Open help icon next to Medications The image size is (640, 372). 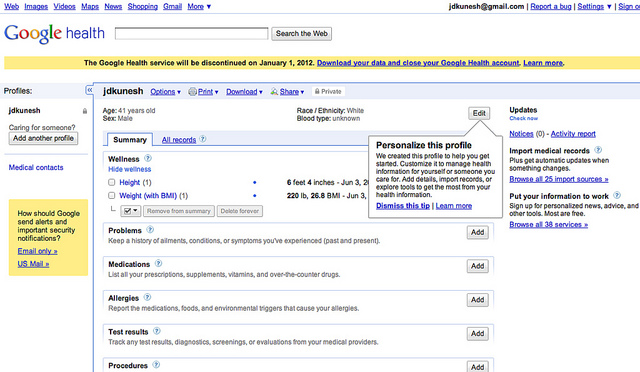pyautogui.click(x=158, y=263)
